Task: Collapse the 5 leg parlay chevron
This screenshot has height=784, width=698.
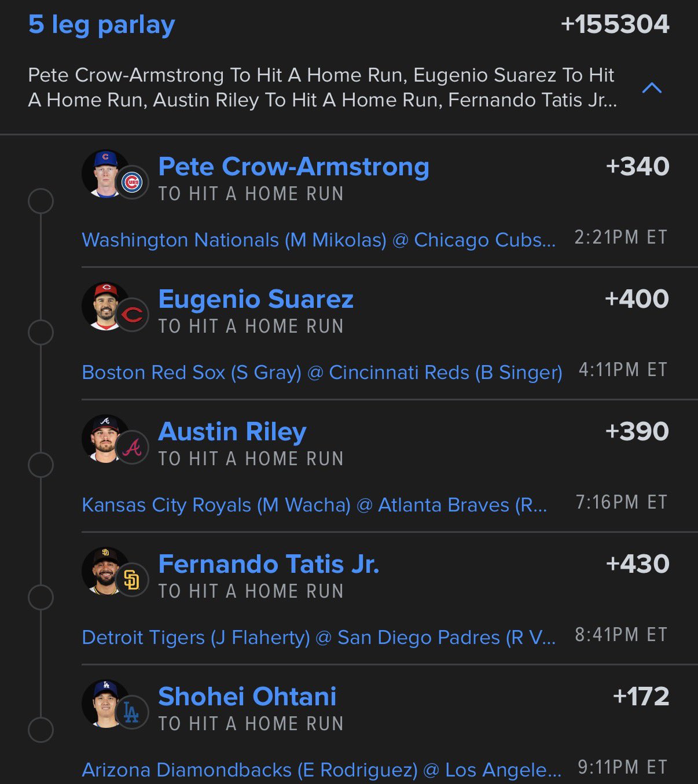Action: point(652,88)
